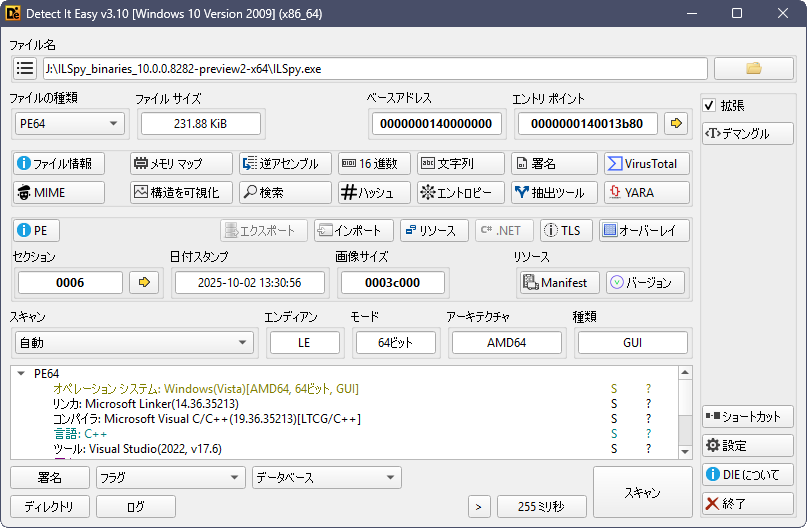807x528 pixels.
Task: Open 構造を可視化 visualization
Action: point(181,192)
